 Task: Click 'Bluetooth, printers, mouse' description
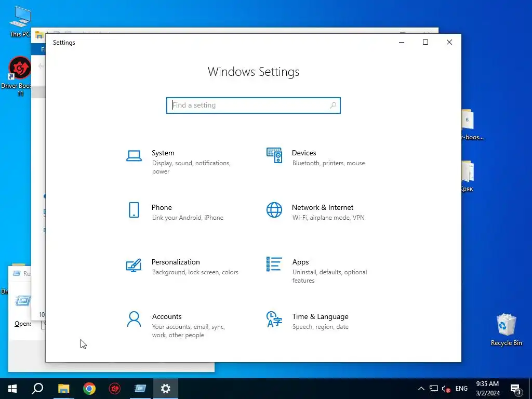tap(329, 163)
